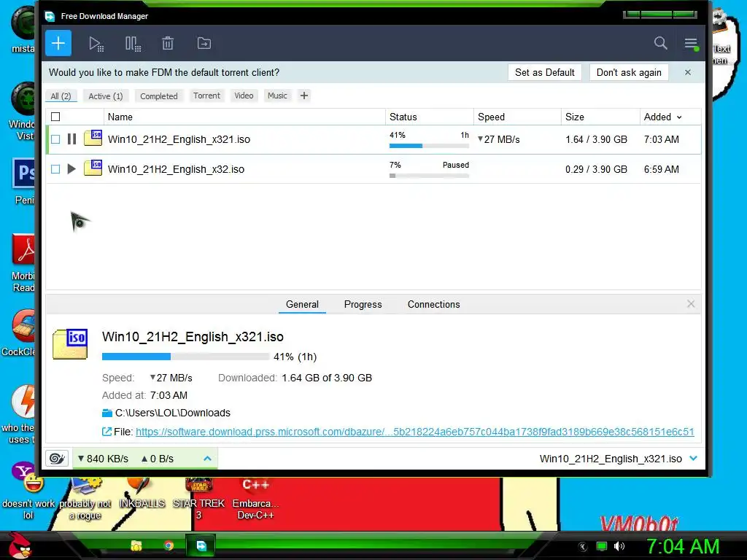Select Win10_21H2_English_x321.iso file name in list
747x560 pixels.
coord(179,139)
